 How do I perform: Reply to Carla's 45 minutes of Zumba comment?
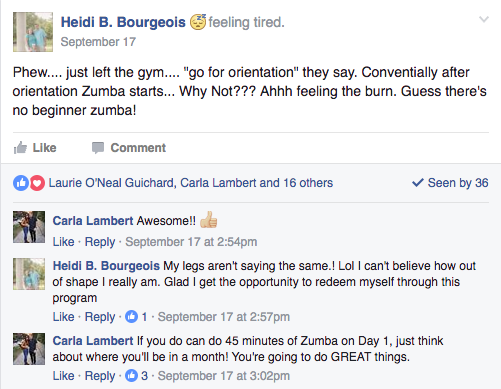click(100, 376)
